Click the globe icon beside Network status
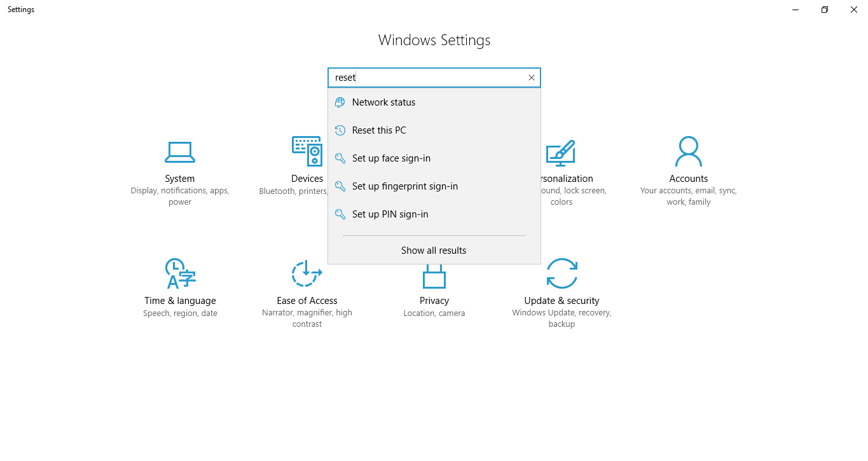Viewport: 868px width, 461px height. 340,102
